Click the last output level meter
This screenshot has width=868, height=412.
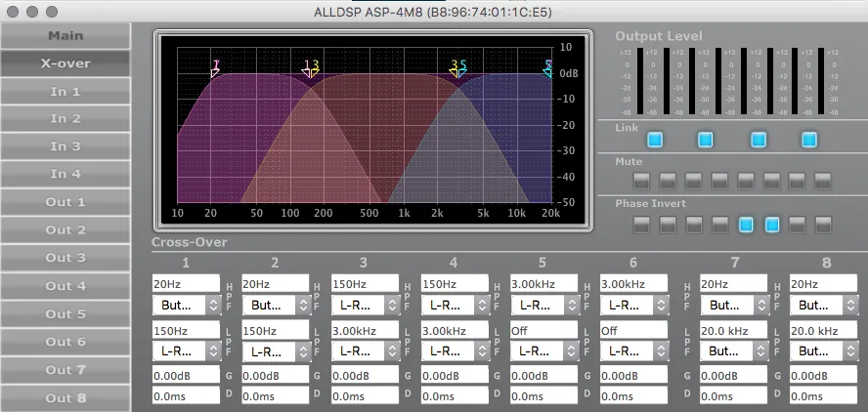836,81
